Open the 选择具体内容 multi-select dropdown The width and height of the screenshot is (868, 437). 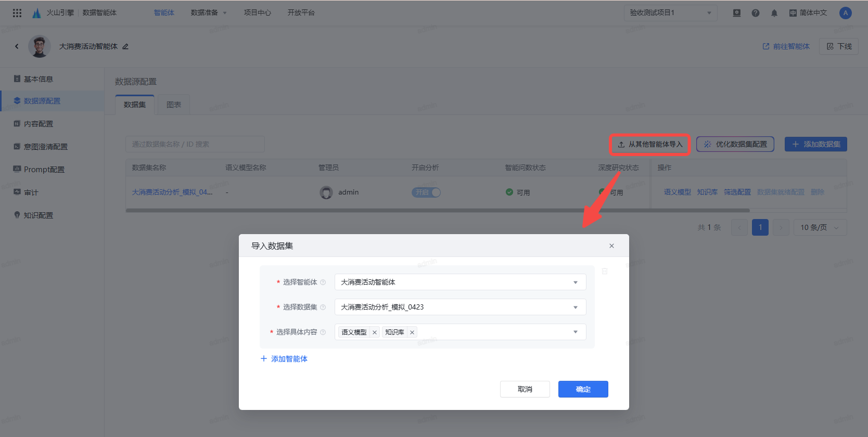[460, 332]
